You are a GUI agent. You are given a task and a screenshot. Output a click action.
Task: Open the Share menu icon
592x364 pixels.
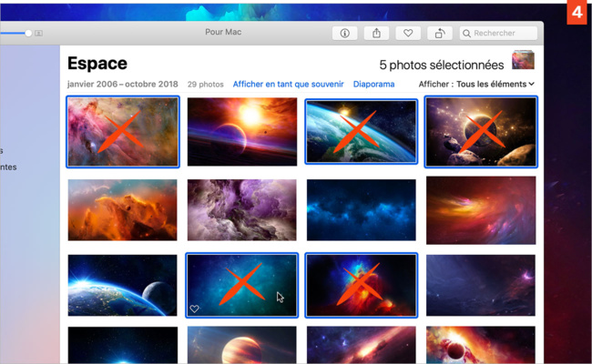pyautogui.click(x=376, y=34)
